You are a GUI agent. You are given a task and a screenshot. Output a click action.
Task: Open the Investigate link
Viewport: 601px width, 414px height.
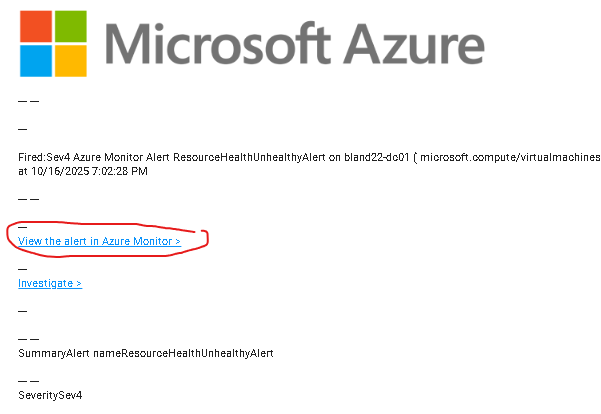50,284
